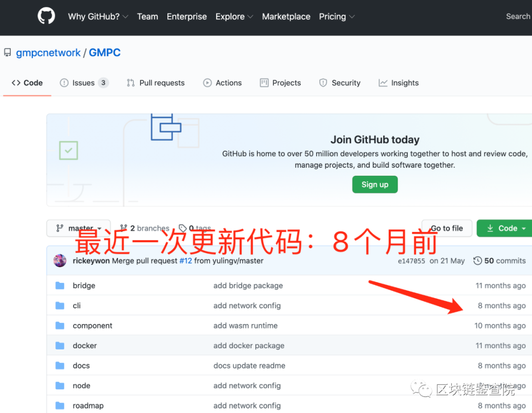This screenshot has height=413, width=532.
Task: Open cli row 'add network config' message
Action: (247, 306)
